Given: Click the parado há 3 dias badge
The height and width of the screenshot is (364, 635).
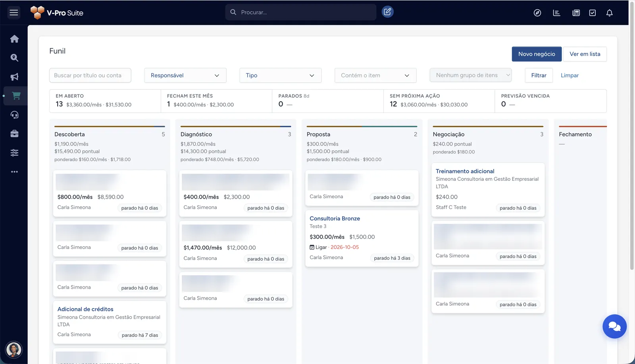Looking at the screenshot, I should pyautogui.click(x=392, y=258).
